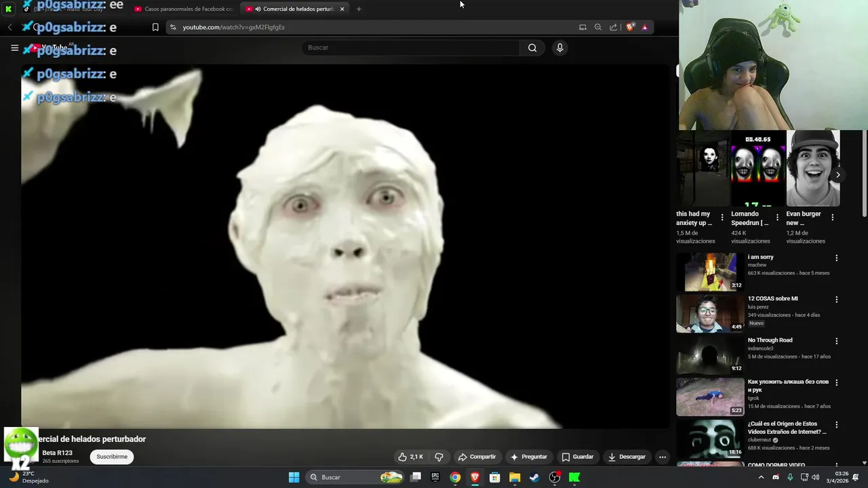Click the Preguntar button
Image resolution: width=868 pixels, height=488 pixels.
point(529,457)
